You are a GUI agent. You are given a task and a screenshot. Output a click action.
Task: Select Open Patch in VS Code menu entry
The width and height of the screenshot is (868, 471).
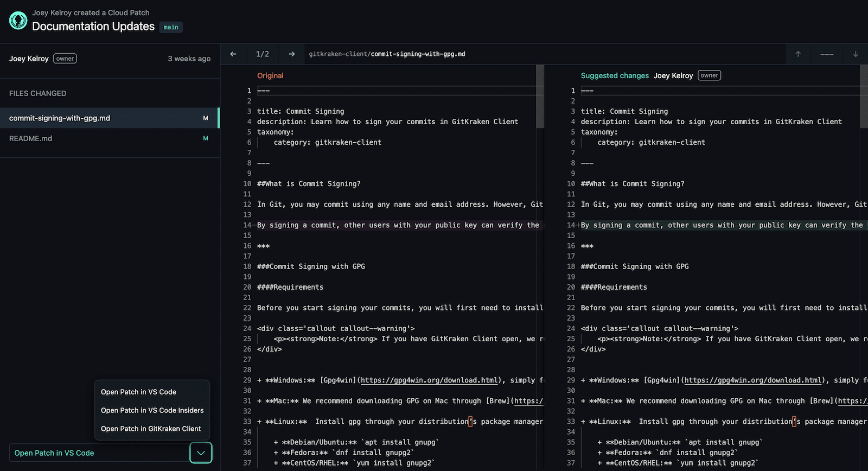[138, 392]
